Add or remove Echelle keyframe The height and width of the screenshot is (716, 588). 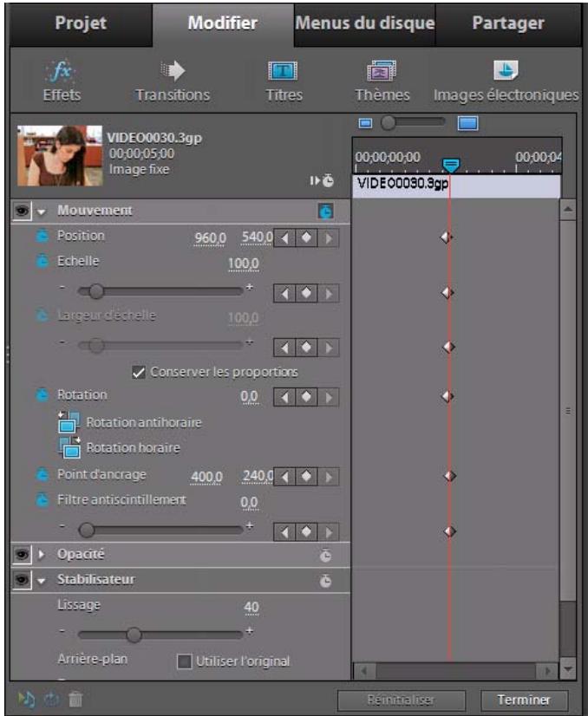[x=306, y=293]
